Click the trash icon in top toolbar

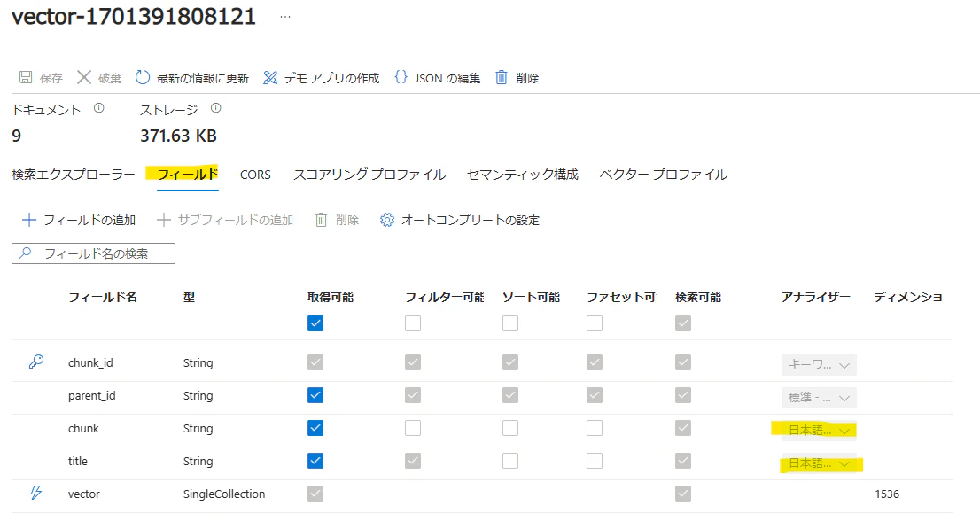(x=502, y=77)
